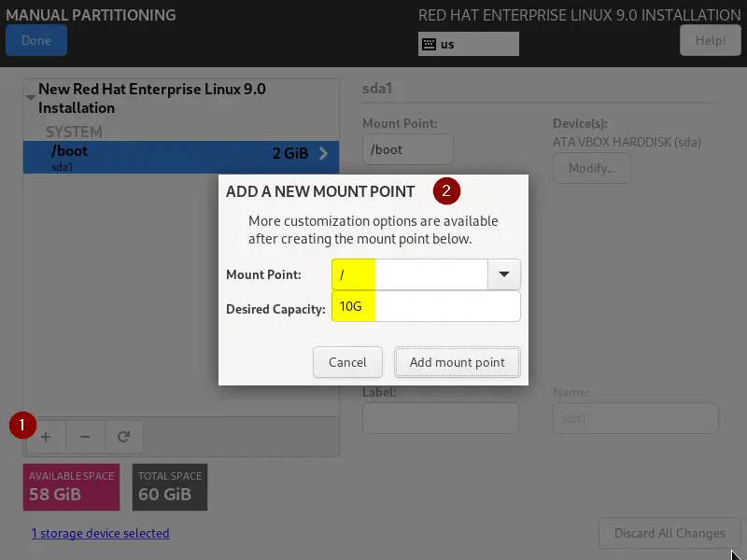The width and height of the screenshot is (747, 560).
Task: Click the reload storage configuration icon
Action: pos(124,437)
